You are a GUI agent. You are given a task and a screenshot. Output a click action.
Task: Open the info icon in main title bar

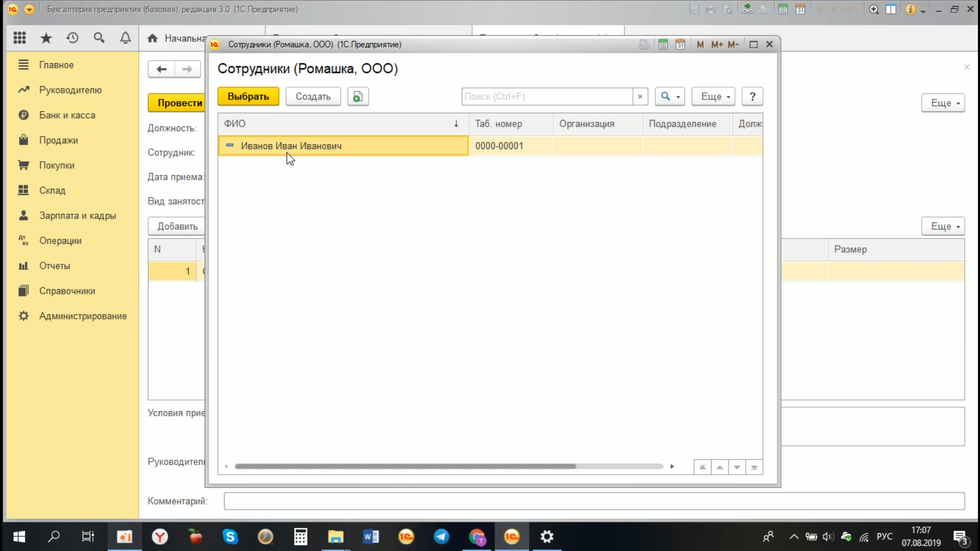[910, 9]
